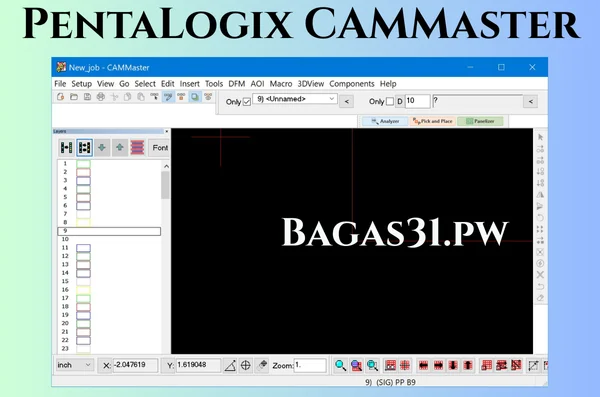Open the Help menu

coord(388,84)
